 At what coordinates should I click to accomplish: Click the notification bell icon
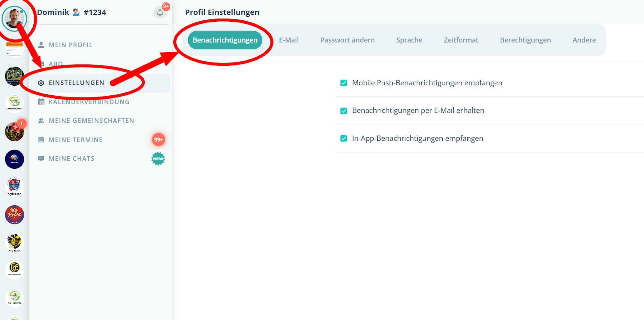160,12
